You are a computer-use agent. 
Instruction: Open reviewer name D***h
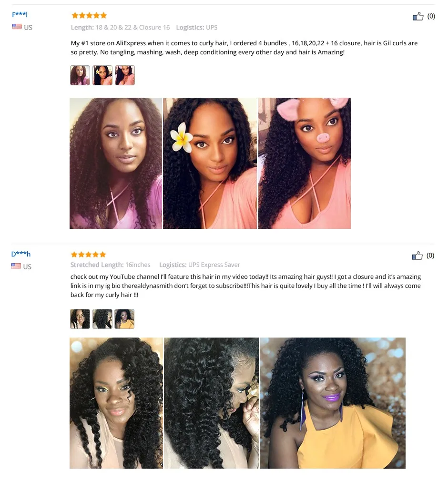(20, 254)
